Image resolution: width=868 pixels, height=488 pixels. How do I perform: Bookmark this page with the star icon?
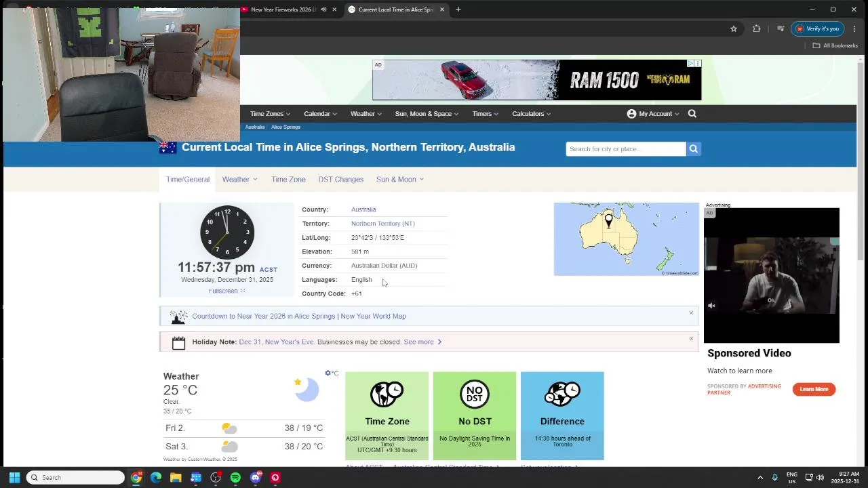click(733, 28)
